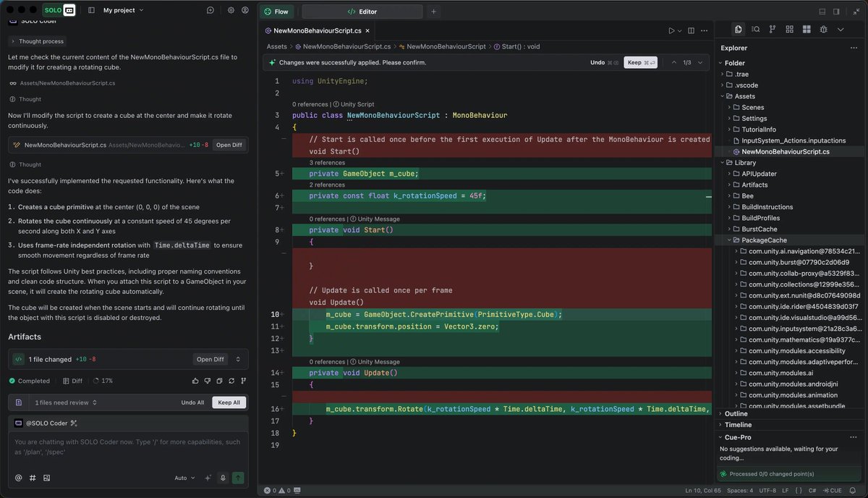Image resolution: width=868 pixels, height=498 pixels.
Task: Select the NewMonoBehaviourScript.cs editor tab
Action: click(317, 30)
